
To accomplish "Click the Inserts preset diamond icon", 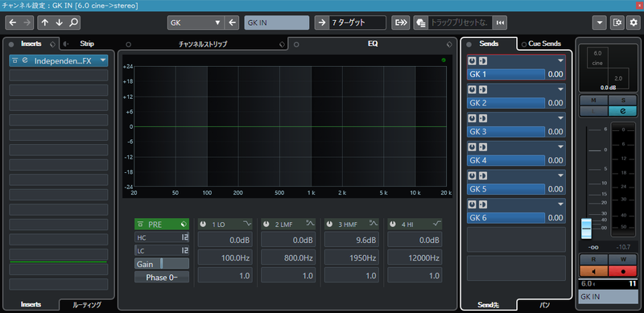I will [x=52, y=44].
